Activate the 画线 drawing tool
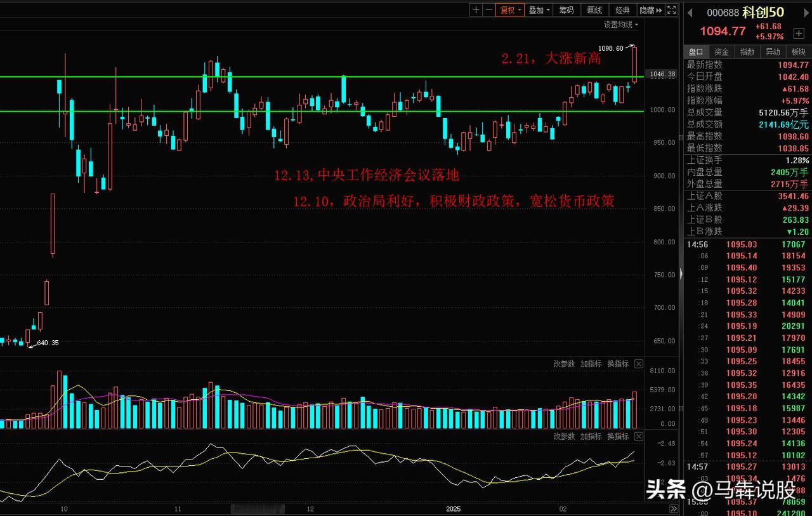 [x=594, y=10]
